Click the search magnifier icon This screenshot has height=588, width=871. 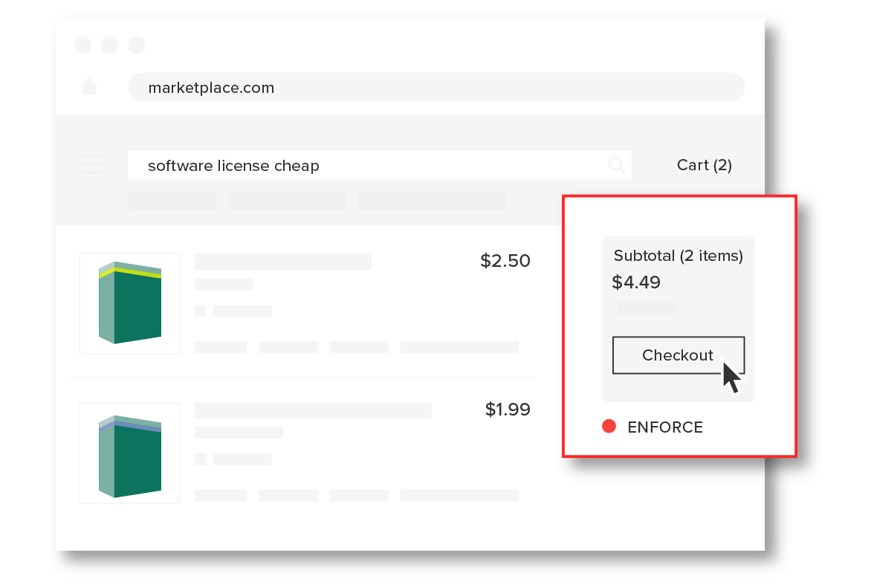click(616, 164)
